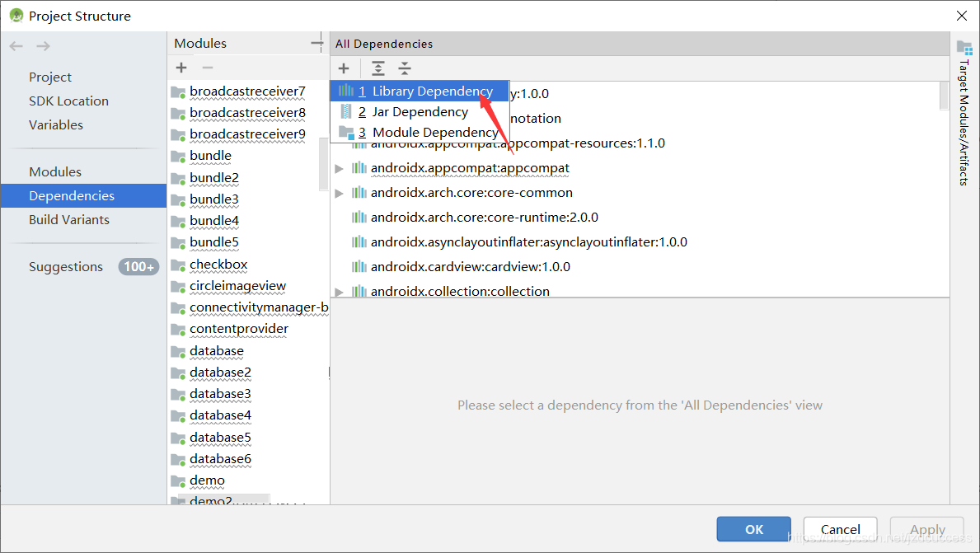Select module contentprovider
Viewport: 980px width, 553px height.
coord(239,329)
